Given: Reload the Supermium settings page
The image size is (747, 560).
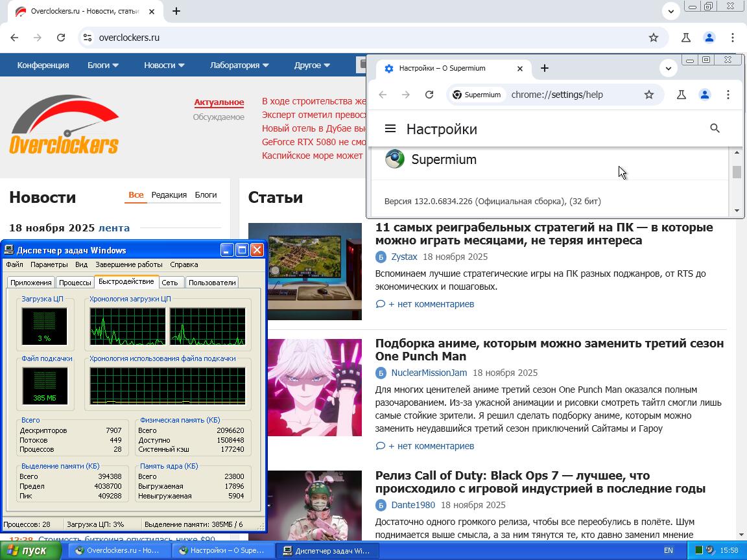Looking at the screenshot, I should coord(429,95).
